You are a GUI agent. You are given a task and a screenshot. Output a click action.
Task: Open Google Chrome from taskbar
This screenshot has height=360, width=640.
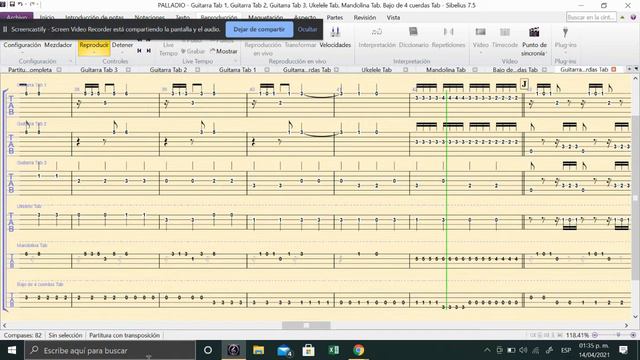[359, 350]
